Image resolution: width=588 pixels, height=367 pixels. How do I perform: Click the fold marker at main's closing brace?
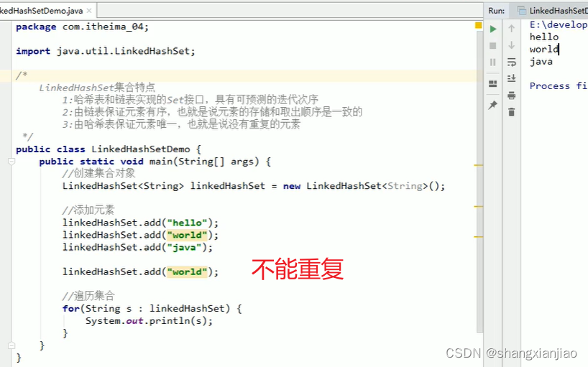(12, 345)
